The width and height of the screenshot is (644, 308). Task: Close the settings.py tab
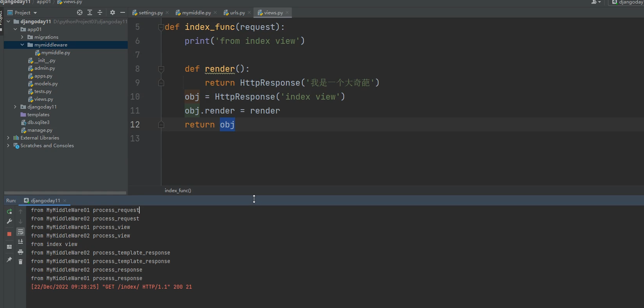(167, 13)
